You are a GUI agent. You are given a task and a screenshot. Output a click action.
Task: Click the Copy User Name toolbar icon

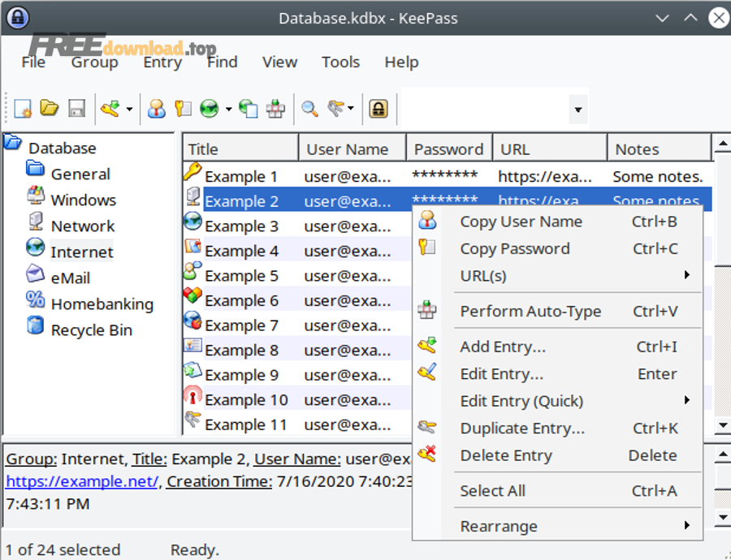(156, 109)
